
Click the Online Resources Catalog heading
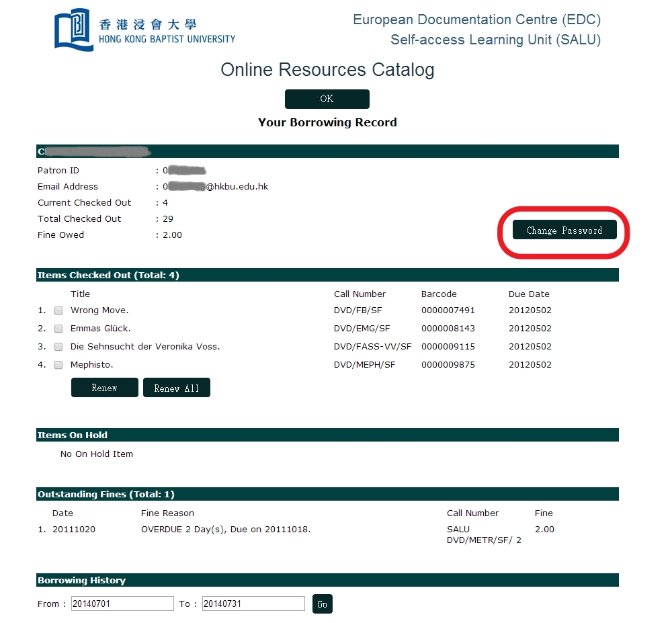point(327,70)
